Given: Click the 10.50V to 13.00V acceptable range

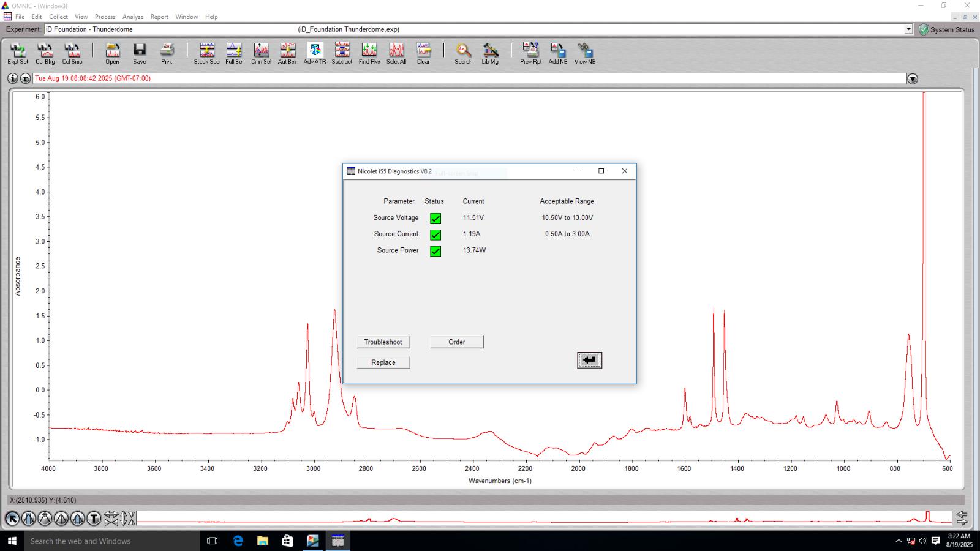Looking at the screenshot, I should point(567,217).
